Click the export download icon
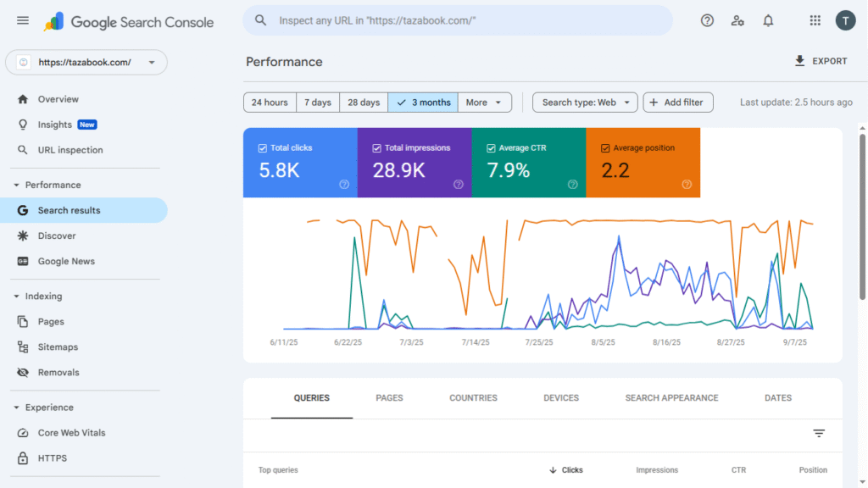Viewport: 868px width, 488px height. click(x=799, y=61)
